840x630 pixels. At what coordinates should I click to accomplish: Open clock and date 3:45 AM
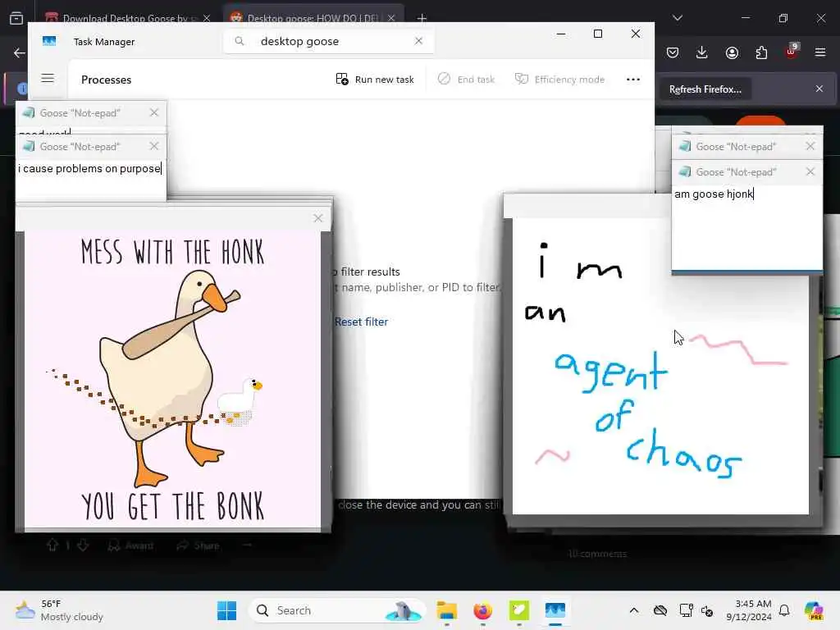(749, 610)
